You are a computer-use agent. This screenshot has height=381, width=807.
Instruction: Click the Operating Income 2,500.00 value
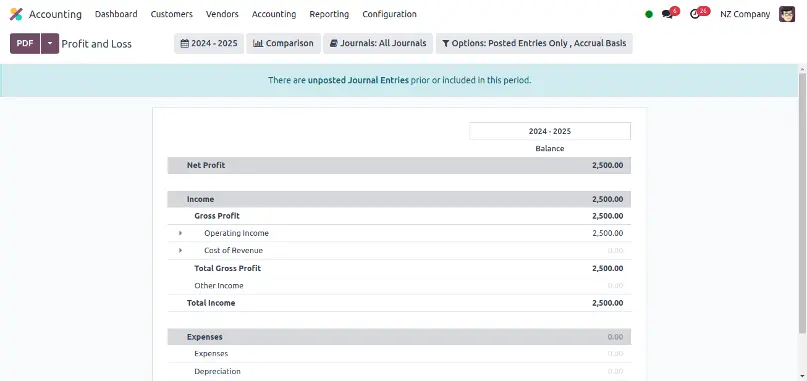tap(607, 233)
